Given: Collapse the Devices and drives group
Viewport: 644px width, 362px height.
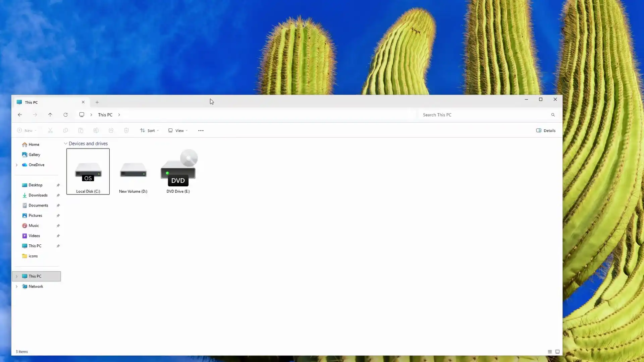Looking at the screenshot, I should pyautogui.click(x=66, y=143).
